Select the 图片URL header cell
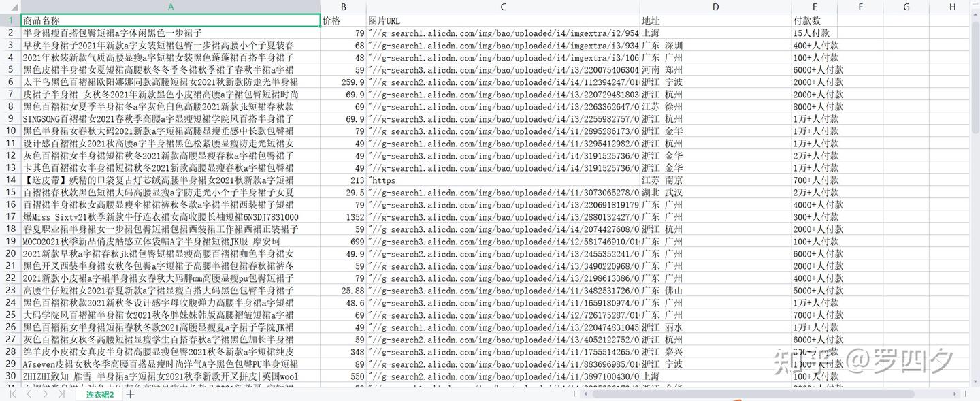 click(503, 20)
